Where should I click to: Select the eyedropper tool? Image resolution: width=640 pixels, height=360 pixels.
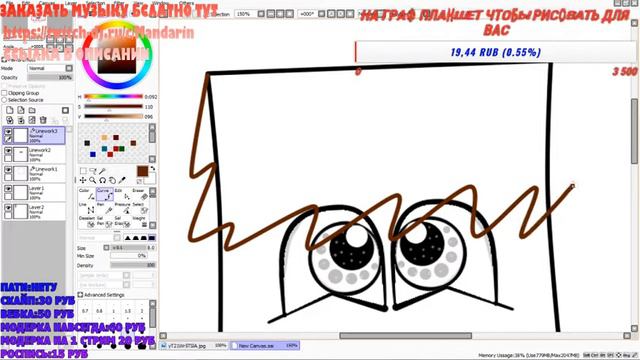tap(122, 180)
